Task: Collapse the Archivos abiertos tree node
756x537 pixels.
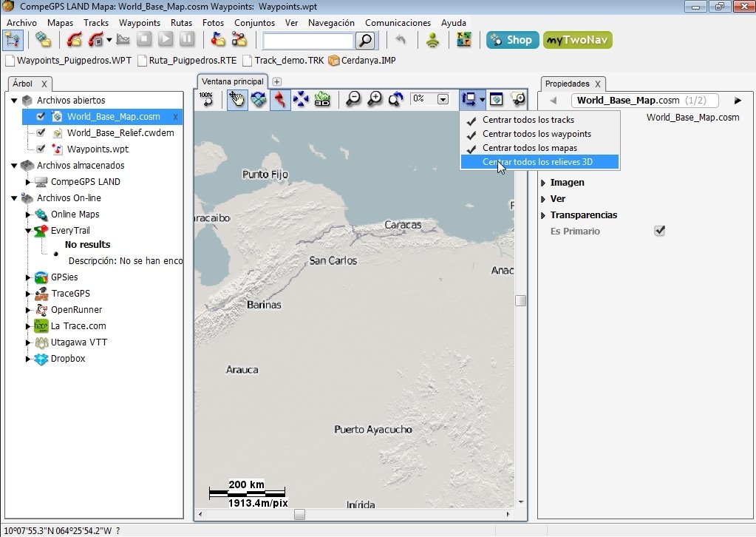Action: point(15,101)
